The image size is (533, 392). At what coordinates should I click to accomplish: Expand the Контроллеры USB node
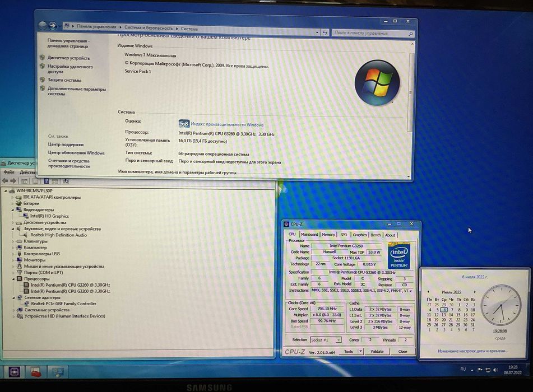[13, 254]
